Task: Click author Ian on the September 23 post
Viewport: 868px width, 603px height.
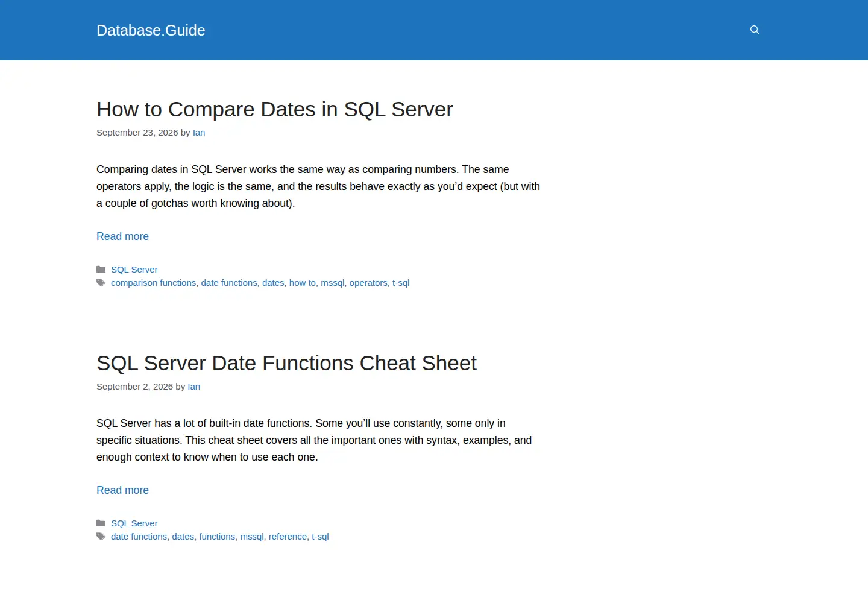Action: click(x=199, y=133)
